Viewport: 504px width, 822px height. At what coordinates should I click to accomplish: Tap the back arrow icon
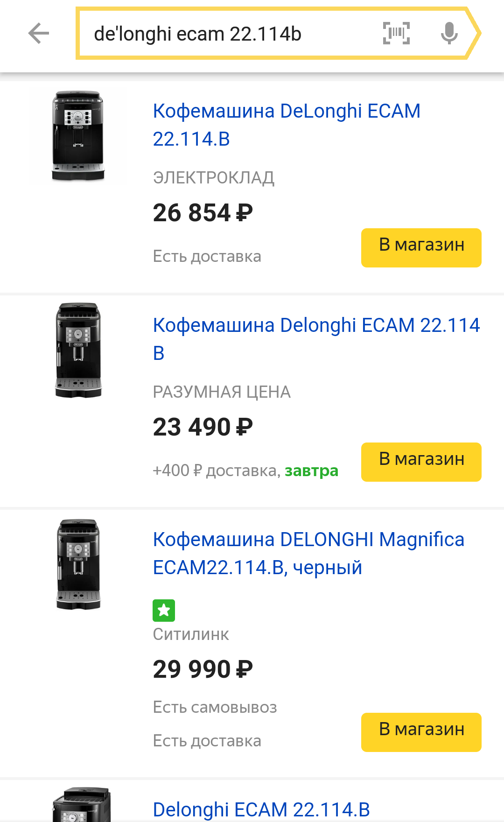click(39, 34)
